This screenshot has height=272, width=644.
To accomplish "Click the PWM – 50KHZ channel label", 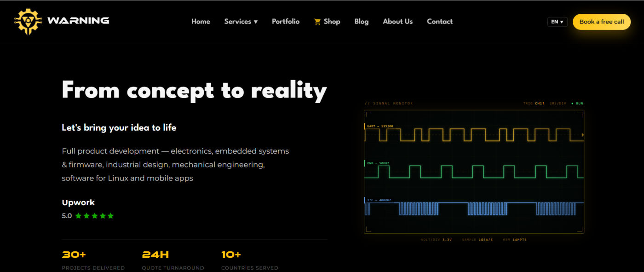I will [x=379, y=163].
